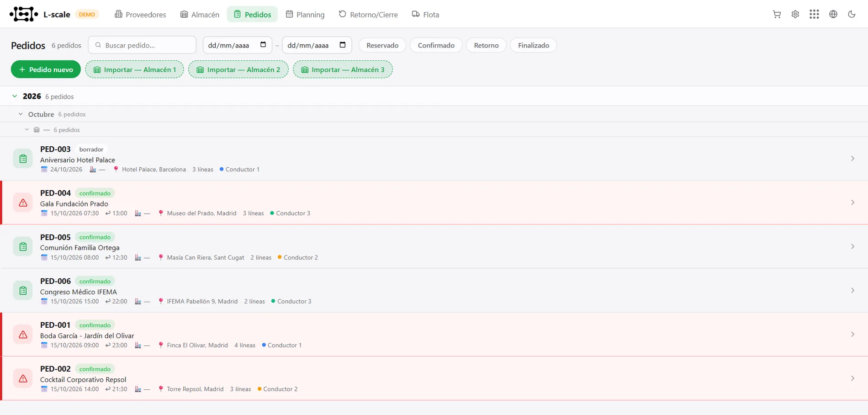Click the PED-001 warning triangle icon

[x=23, y=335]
